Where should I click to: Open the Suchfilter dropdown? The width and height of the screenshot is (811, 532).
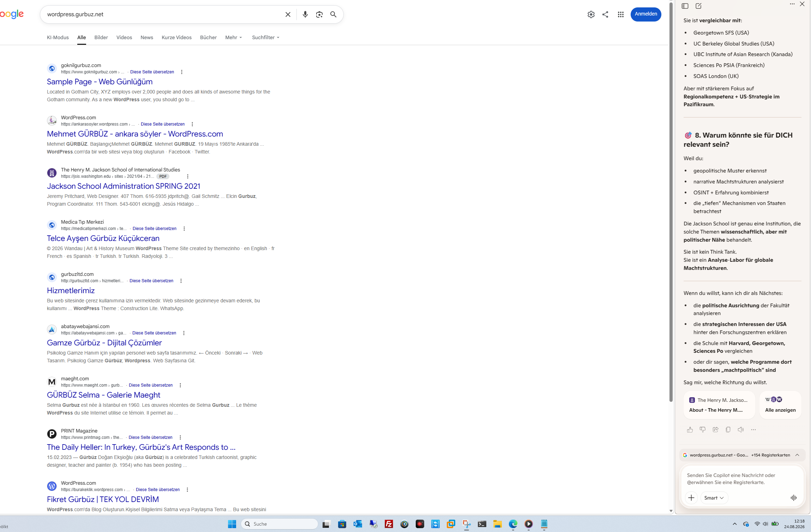coord(266,37)
